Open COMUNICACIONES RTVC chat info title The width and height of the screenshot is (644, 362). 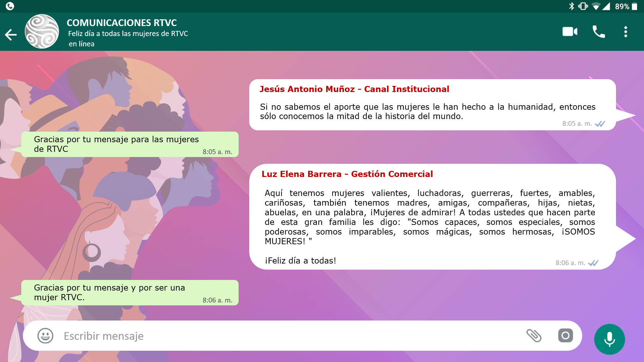pyautogui.click(x=122, y=23)
